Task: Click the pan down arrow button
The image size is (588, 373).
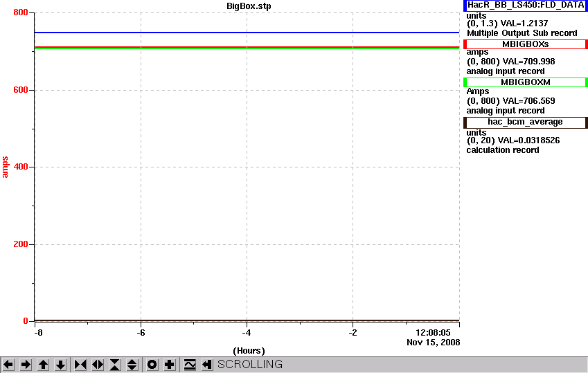Action: 60,365
